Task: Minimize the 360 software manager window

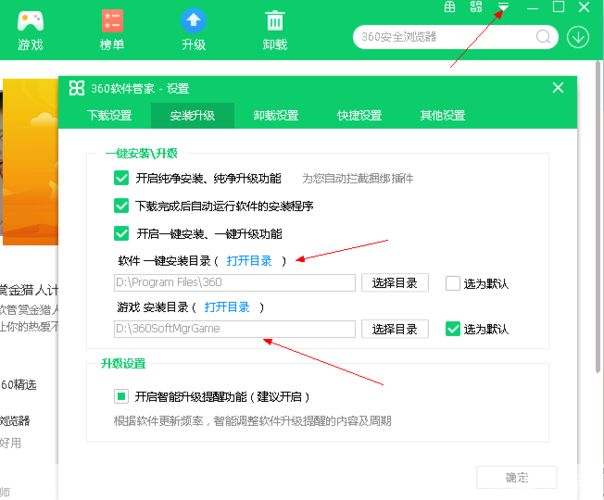Action: [532, 8]
